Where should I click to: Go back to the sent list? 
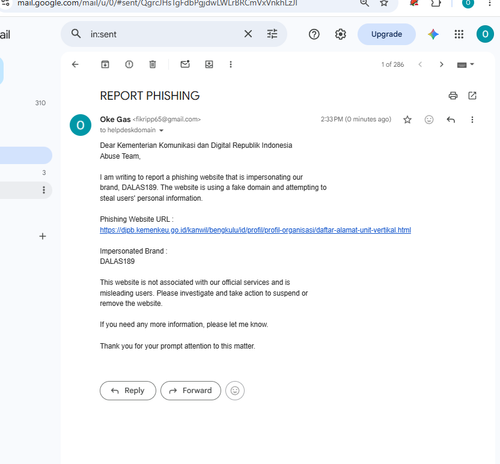(x=75, y=64)
